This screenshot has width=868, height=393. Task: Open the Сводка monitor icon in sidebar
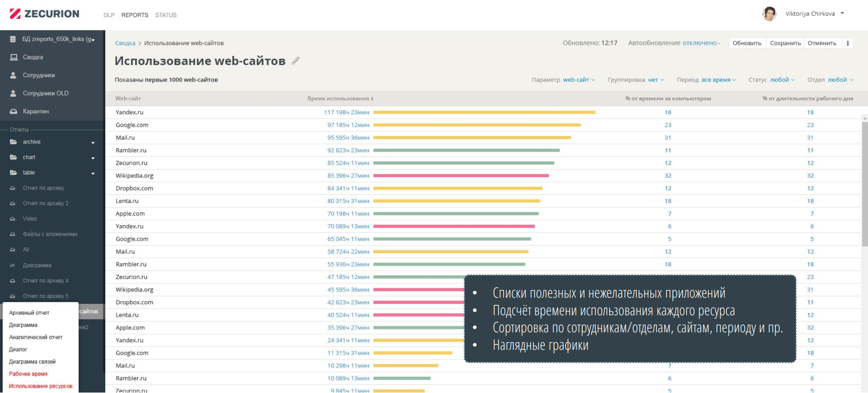(14, 57)
